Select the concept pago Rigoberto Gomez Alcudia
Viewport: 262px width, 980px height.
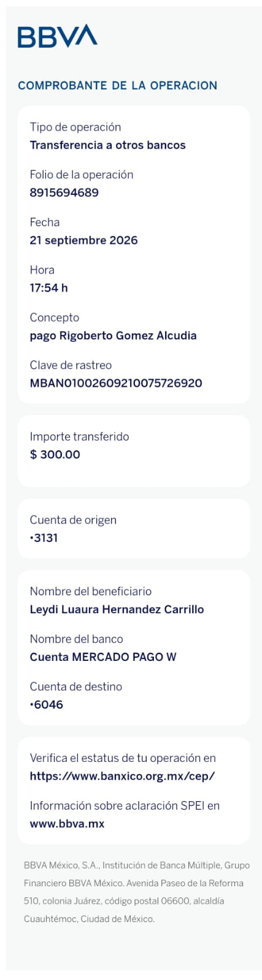(113, 336)
